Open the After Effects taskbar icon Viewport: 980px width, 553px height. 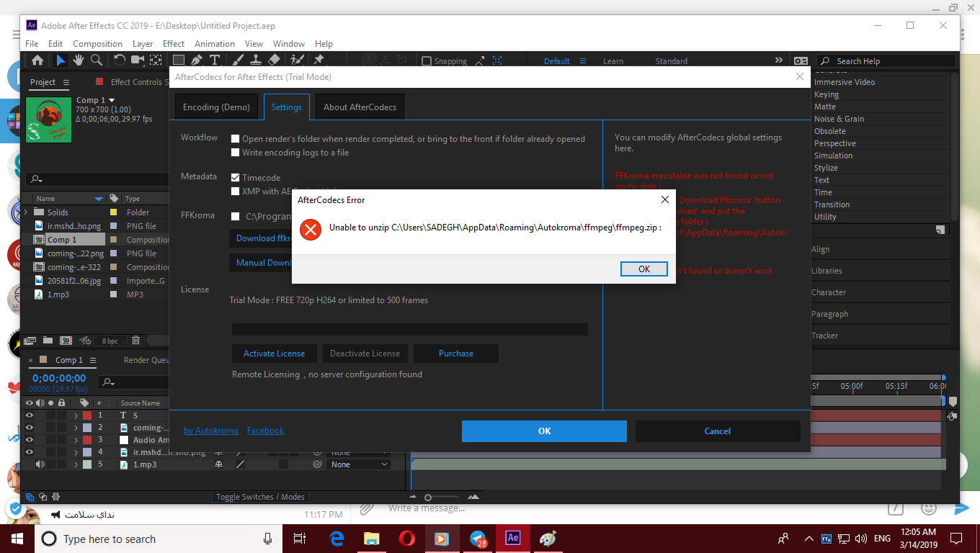coord(512,539)
